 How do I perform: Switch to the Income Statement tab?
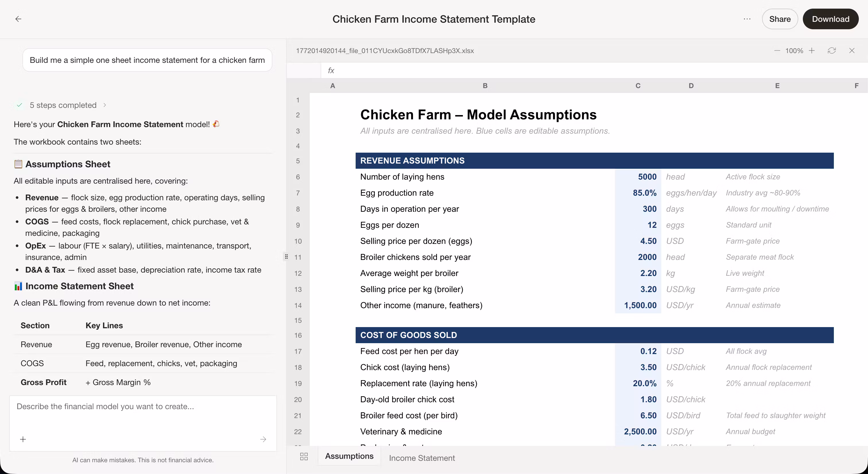(422, 458)
